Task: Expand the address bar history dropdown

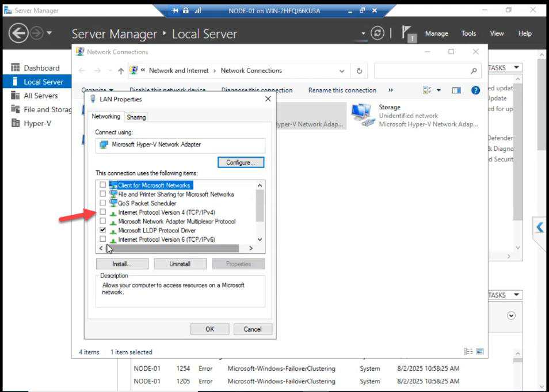Action: [341, 71]
